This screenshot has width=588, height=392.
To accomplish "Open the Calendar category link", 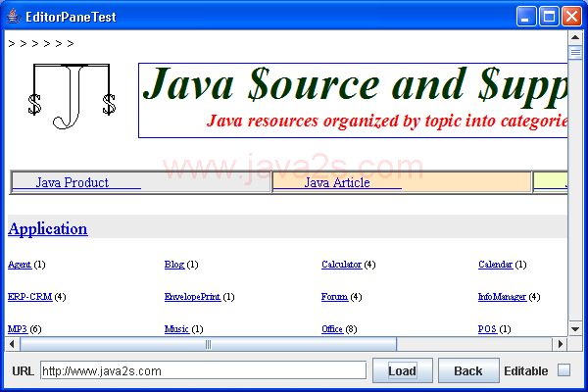I will coord(495,265).
